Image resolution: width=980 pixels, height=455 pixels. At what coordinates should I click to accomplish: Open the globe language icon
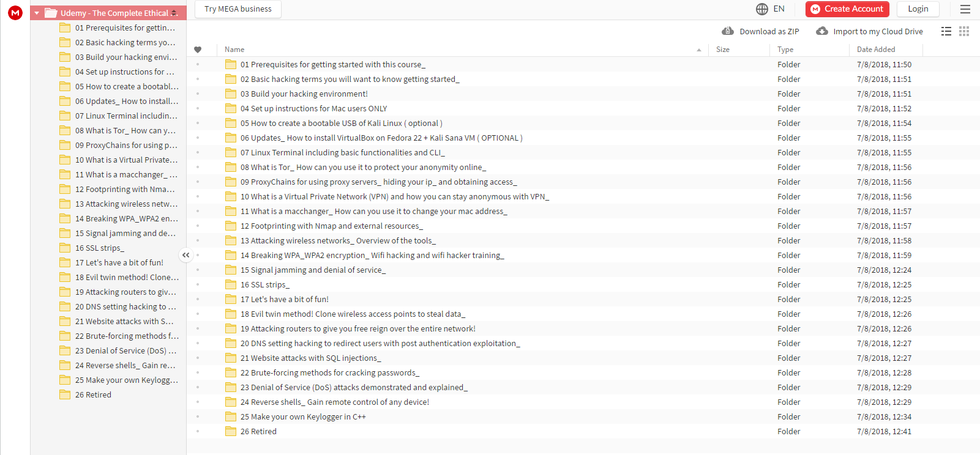[x=762, y=9]
